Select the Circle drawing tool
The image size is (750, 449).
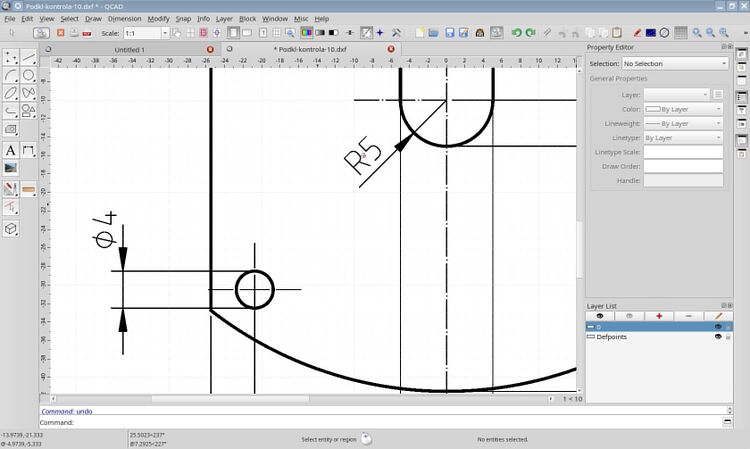[29, 75]
